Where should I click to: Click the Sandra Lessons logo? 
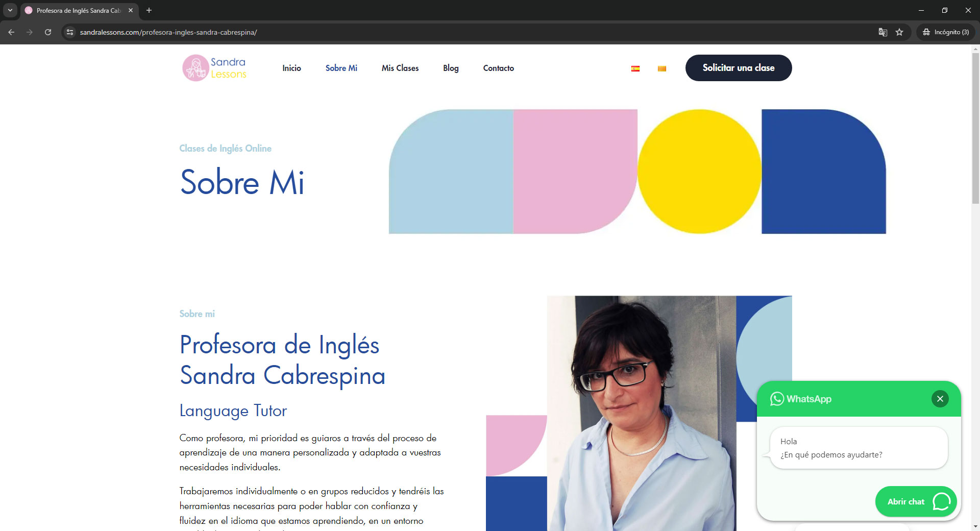(x=214, y=68)
